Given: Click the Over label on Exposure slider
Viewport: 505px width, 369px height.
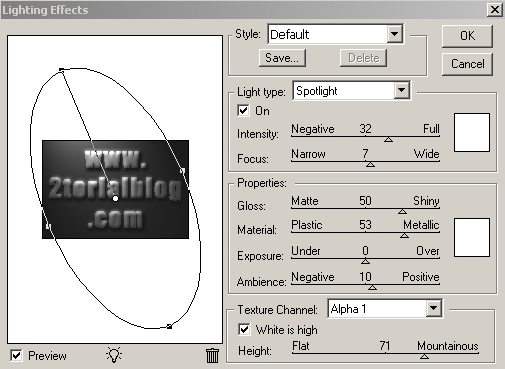Looking at the screenshot, I should tap(428, 250).
